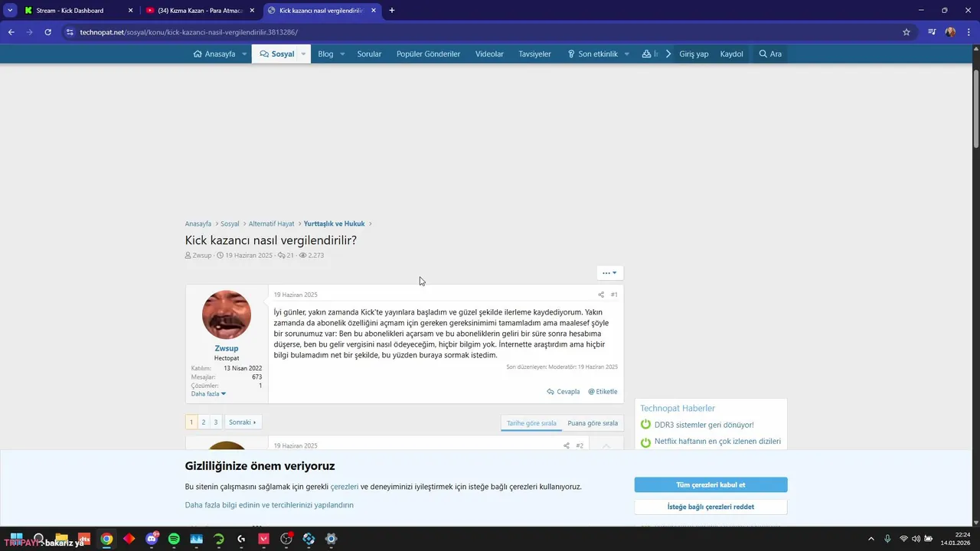Go to Alternatif Hayat breadcrumb link
980x551 pixels.
(x=271, y=223)
